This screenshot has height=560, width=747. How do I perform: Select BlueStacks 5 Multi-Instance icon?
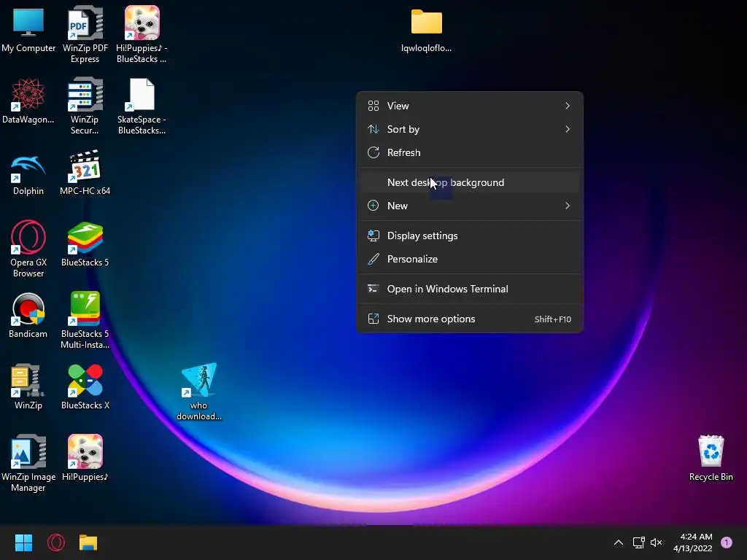pos(85,320)
